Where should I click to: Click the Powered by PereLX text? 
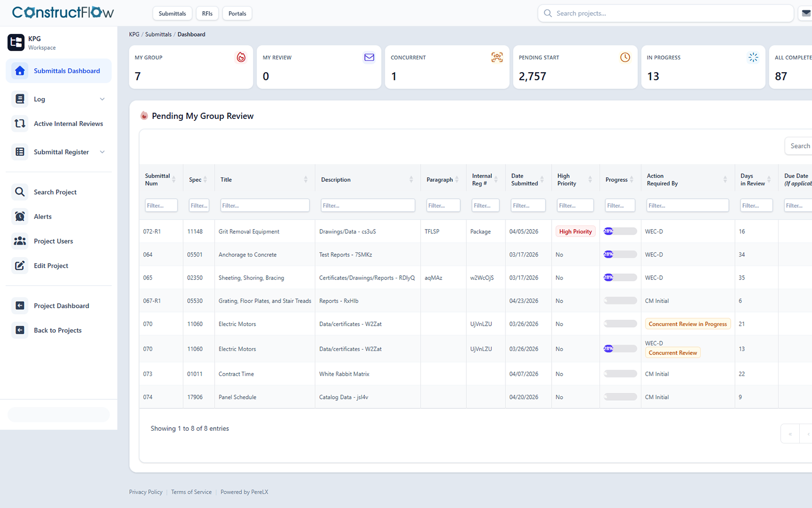pyautogui.click(x=244, y=492)
